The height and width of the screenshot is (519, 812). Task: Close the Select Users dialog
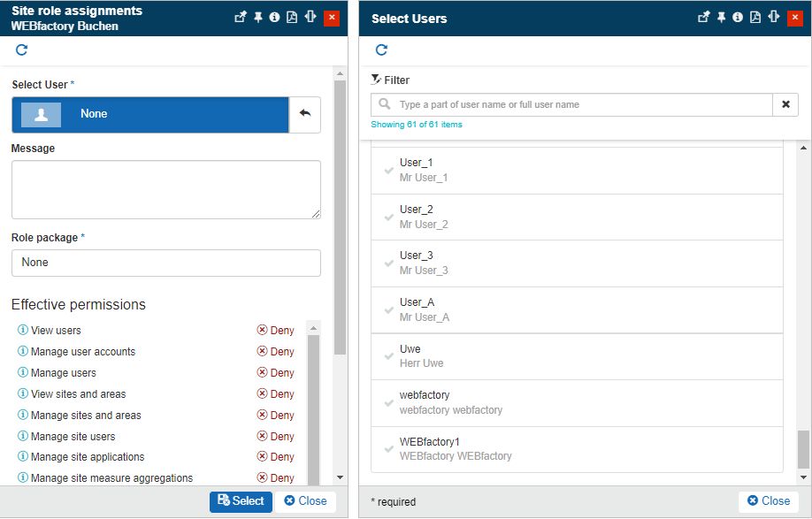tap(767, 500)
